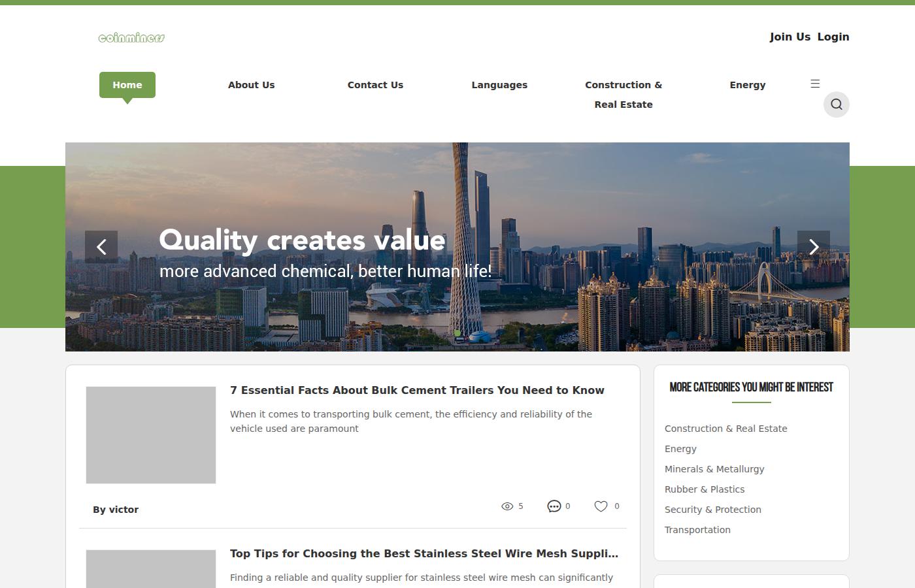Open Construction & Real Estate nav item

(x=624, y=95)
